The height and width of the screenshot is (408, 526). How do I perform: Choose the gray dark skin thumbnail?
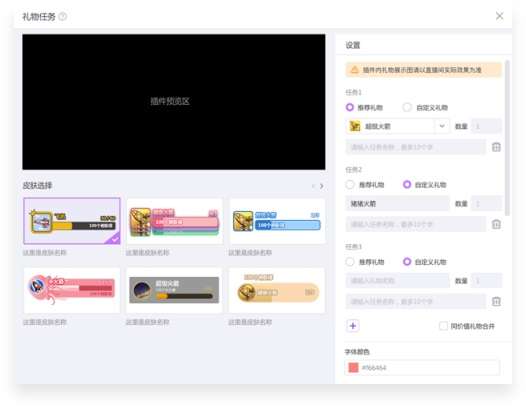(174, 290)
